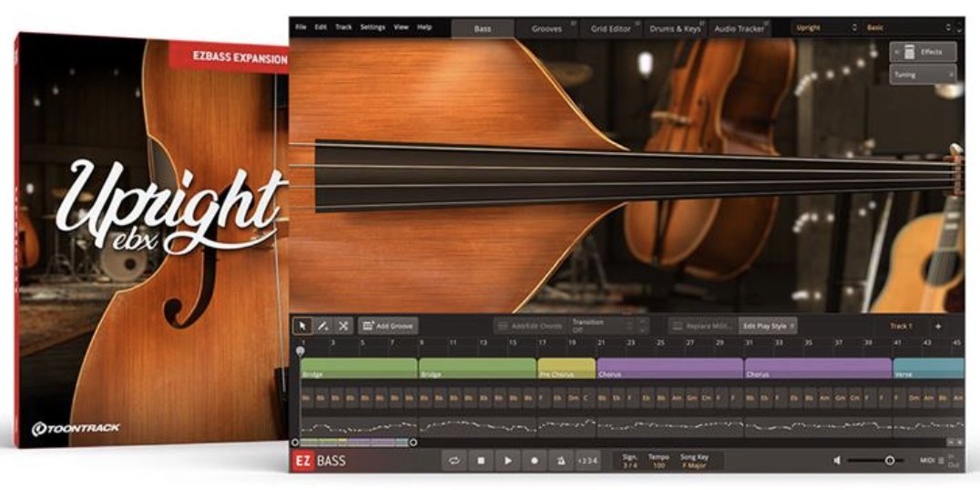The image size is (980, 490).
Task: Select the yellow Pre Chorus song block
Action: pos(566,369)
